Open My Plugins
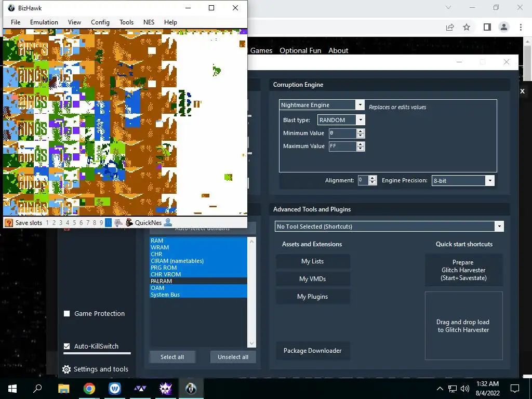The image size is (532, 399). (312, 297)
